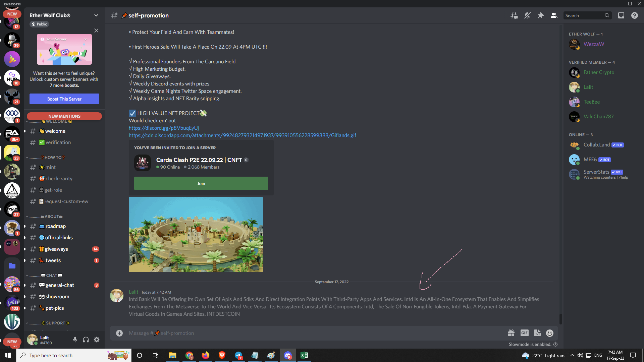This screenshot has height=362, width=644.
Task: Open the showroom channel
Action: [x=64, y=297]
